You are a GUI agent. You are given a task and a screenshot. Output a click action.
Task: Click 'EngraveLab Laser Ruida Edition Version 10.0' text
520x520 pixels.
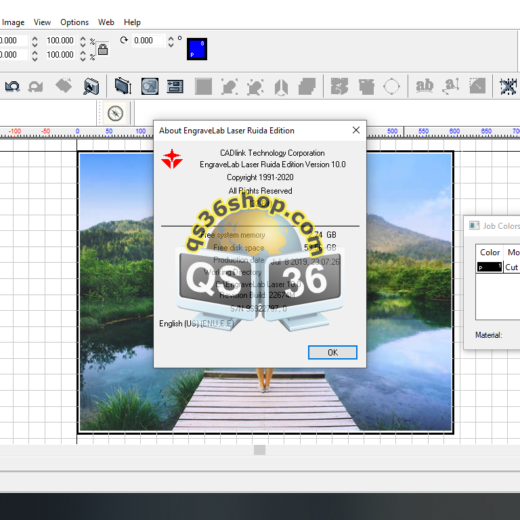(x=273, y=164)
